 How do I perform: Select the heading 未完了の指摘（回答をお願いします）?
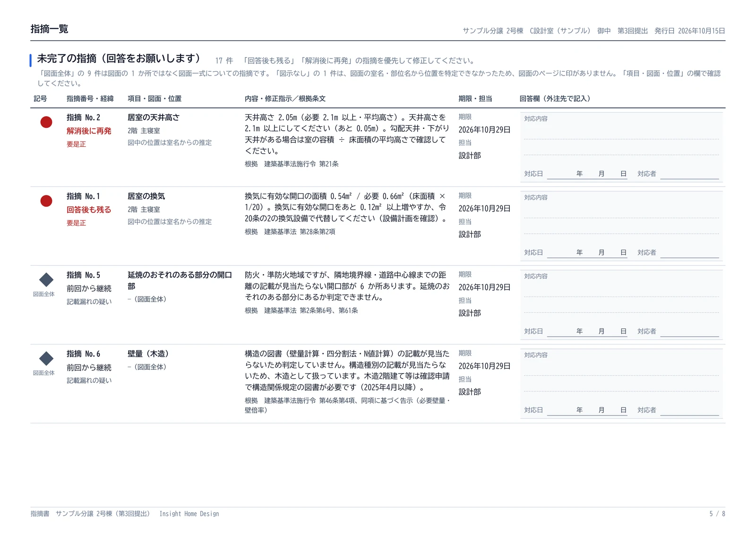pos(119,59)
